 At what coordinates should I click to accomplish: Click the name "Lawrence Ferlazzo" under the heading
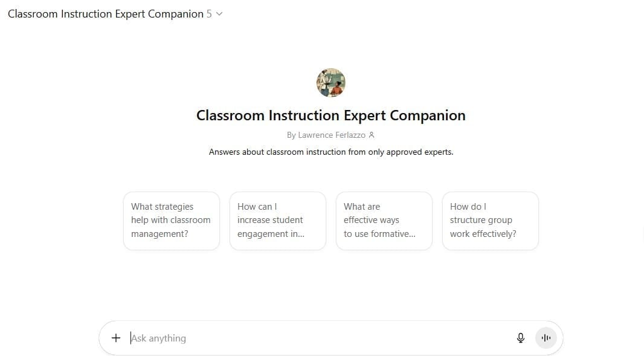coord(332,135)
